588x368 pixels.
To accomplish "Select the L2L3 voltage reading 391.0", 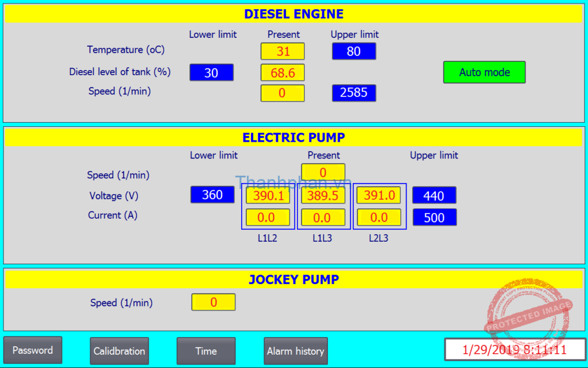I will click(x=379, y=196).
